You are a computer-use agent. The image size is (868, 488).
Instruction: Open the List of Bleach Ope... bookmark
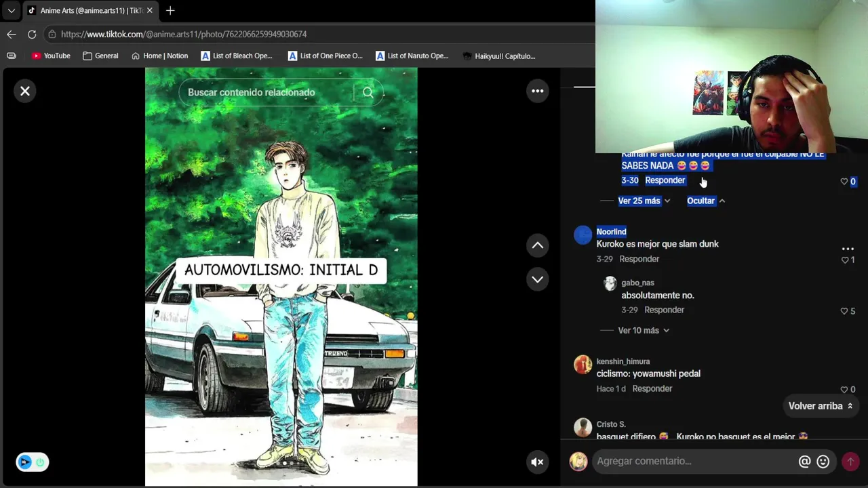pyautogui.click(x=237, y=56)
